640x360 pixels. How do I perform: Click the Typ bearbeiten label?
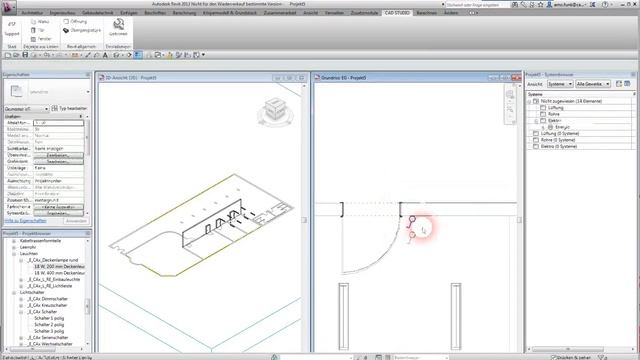(73, 109)
